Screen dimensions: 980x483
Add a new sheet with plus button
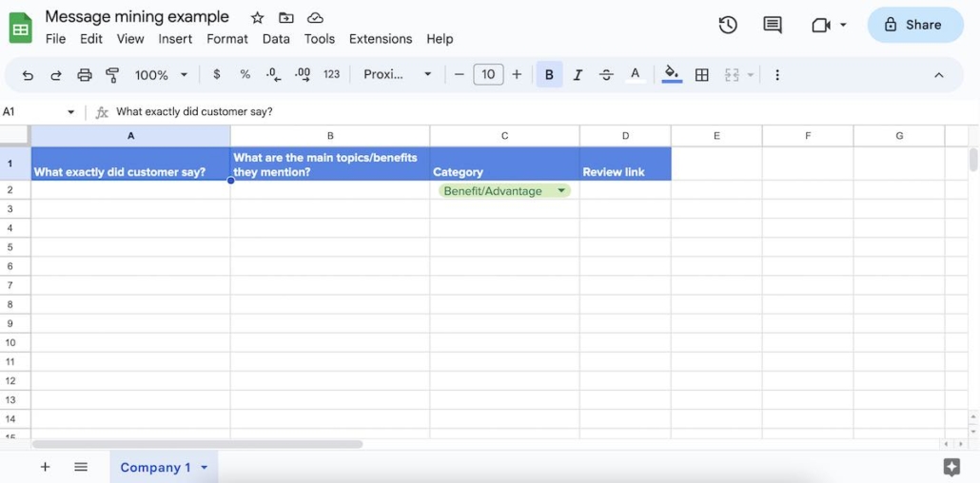pyautogui.click(x=45, y=467)
